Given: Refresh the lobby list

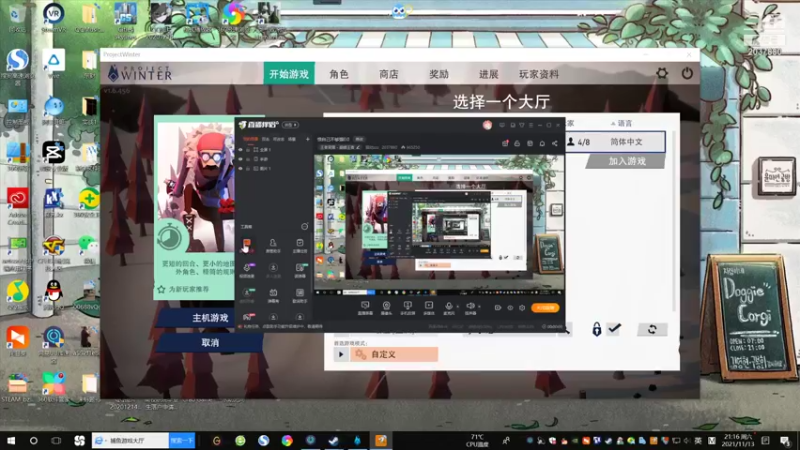Looking at the screenshot, I should click(652, 330).
